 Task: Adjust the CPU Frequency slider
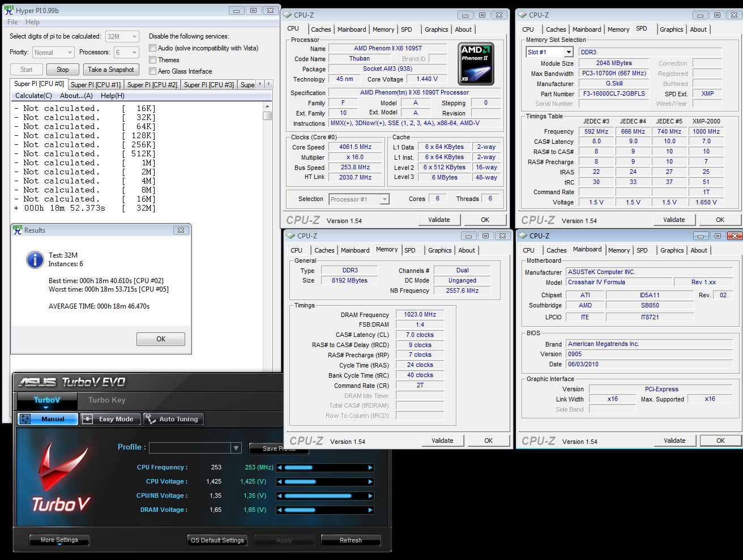325,468
